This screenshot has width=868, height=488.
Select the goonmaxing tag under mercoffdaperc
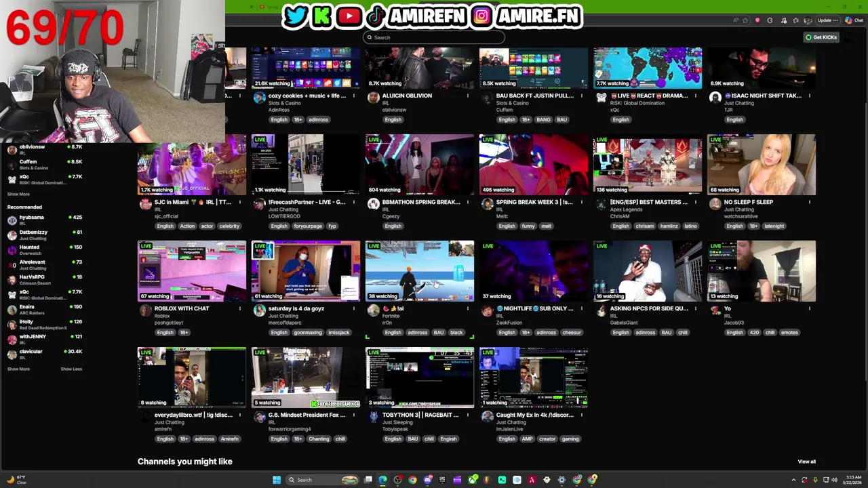(308, 332)
